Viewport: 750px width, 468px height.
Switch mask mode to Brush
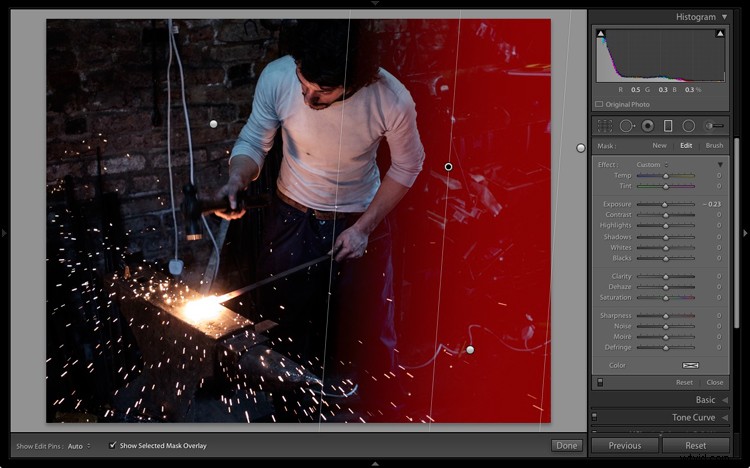(x=714, y=145)
